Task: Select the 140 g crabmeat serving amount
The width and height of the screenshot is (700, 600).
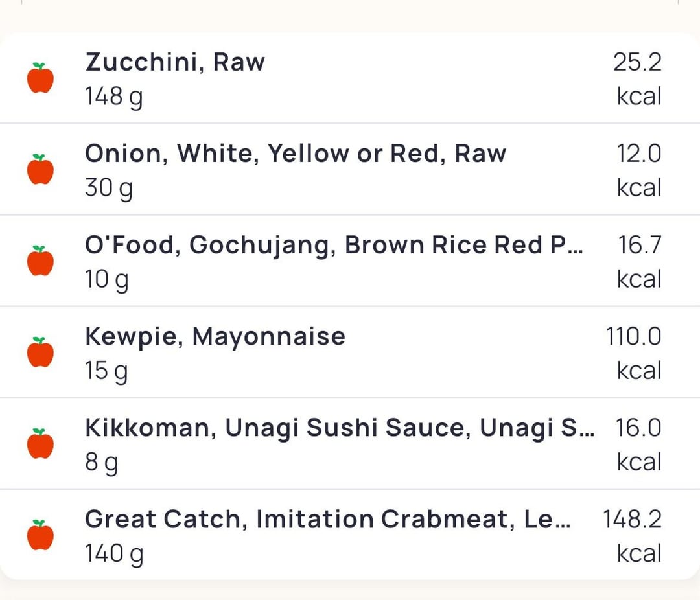Action: tap(114, 554)
